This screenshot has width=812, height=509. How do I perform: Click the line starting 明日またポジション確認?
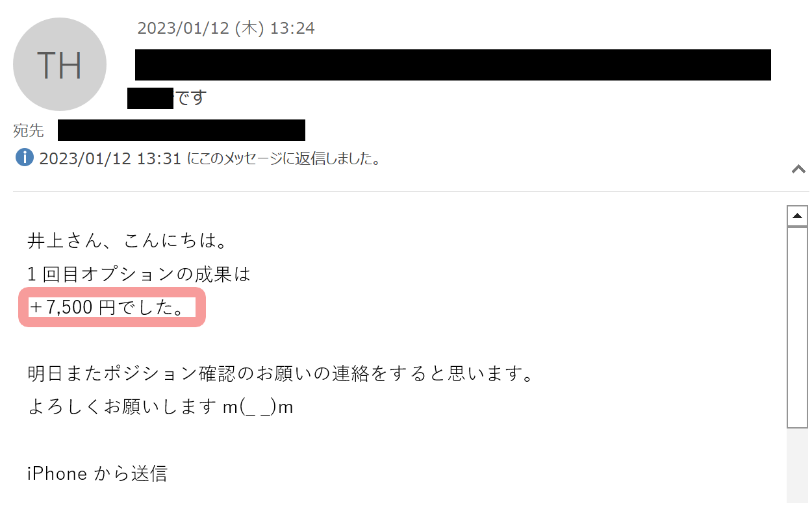click(x=281, y=374)
